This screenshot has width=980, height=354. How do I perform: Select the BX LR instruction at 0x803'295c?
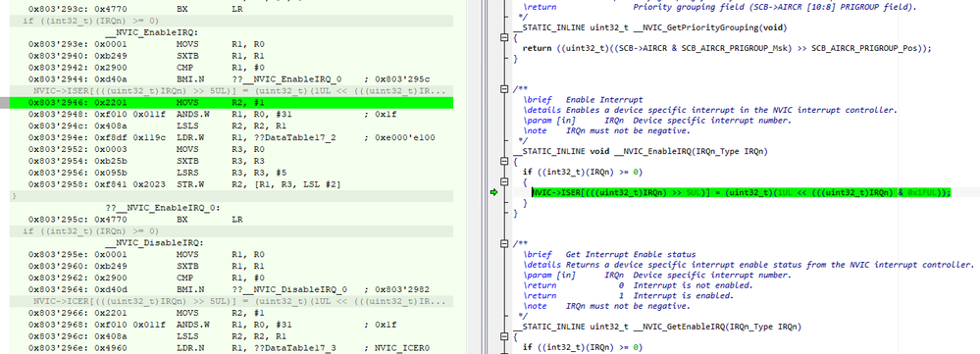(x=232, y=219)
